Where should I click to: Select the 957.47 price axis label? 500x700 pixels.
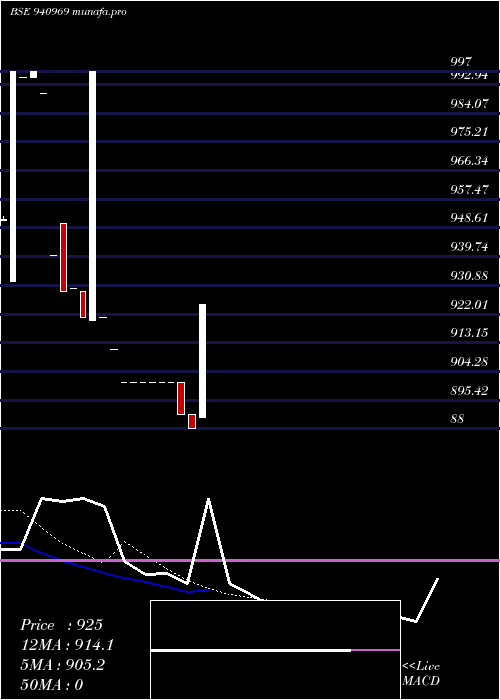tap(469, 190)
